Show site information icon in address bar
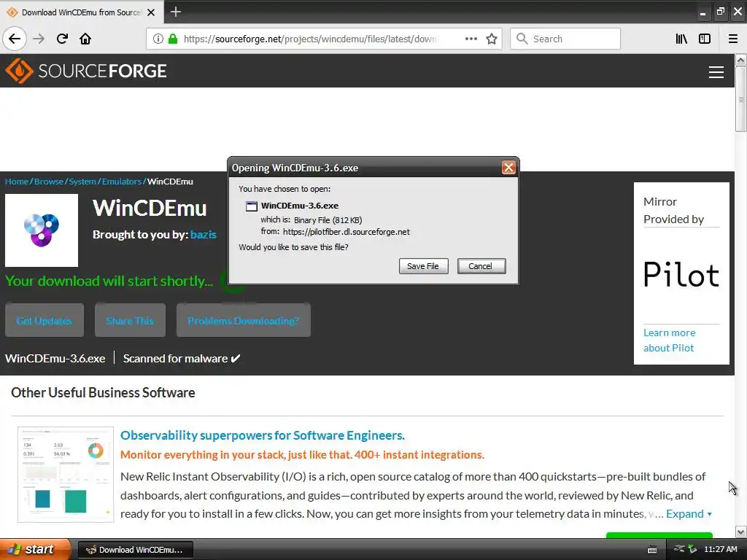747x560 pixels. pyautogui.click(x=158, y=39)
